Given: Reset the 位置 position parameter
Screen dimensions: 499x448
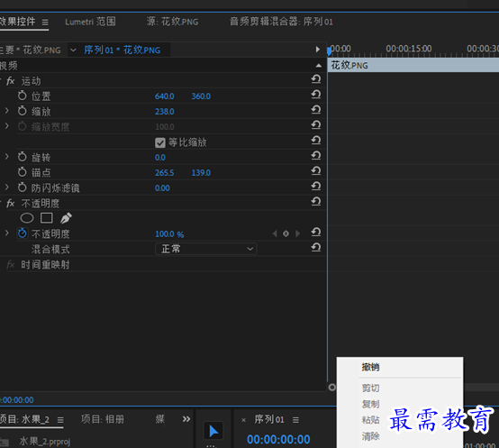Looking at the screenshot, I should (x=315, y=95).
